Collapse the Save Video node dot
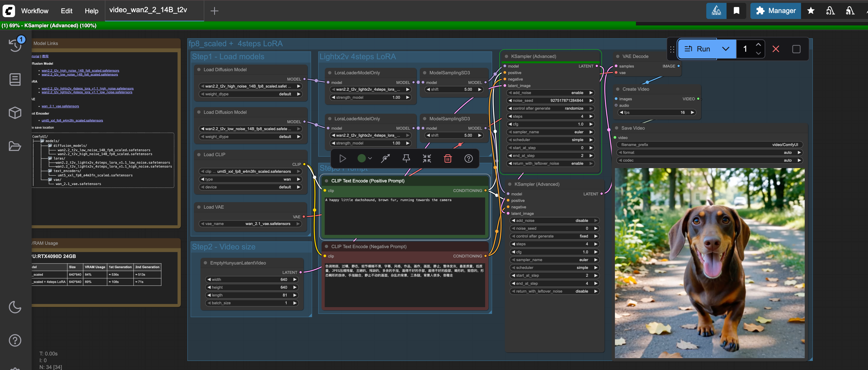Viewport: 868px width, 370px height. (617, 128)
